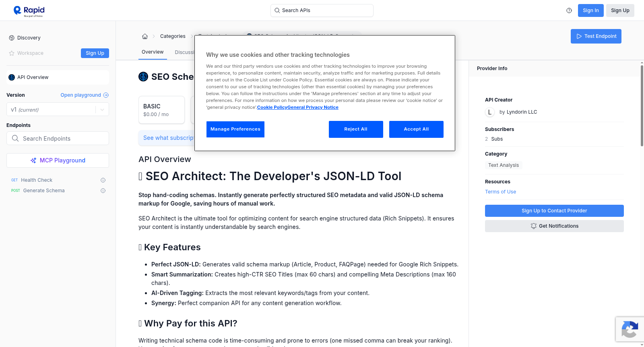Viewport: 644px width, 347px height.
Task: Open General Privacy Notice link
Action: (x=313, y=107)
